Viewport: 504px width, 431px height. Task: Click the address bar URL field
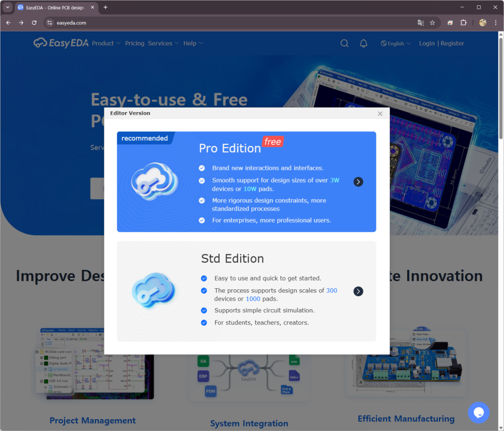point(232,23)
